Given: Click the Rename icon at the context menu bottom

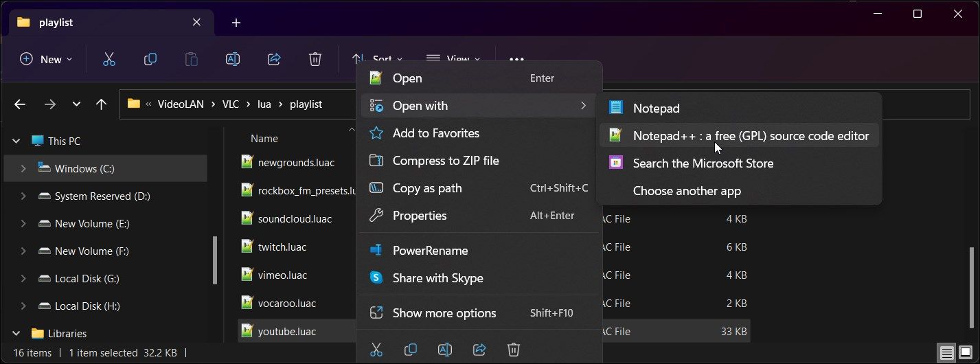Looking at the screenshot, I should tap(445, 350).
